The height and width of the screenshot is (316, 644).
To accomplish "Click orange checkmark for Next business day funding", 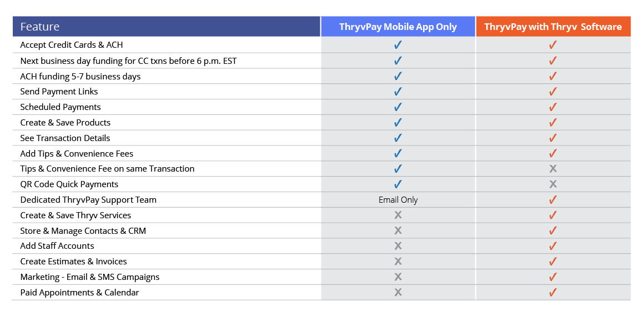I will coord(553,61).
